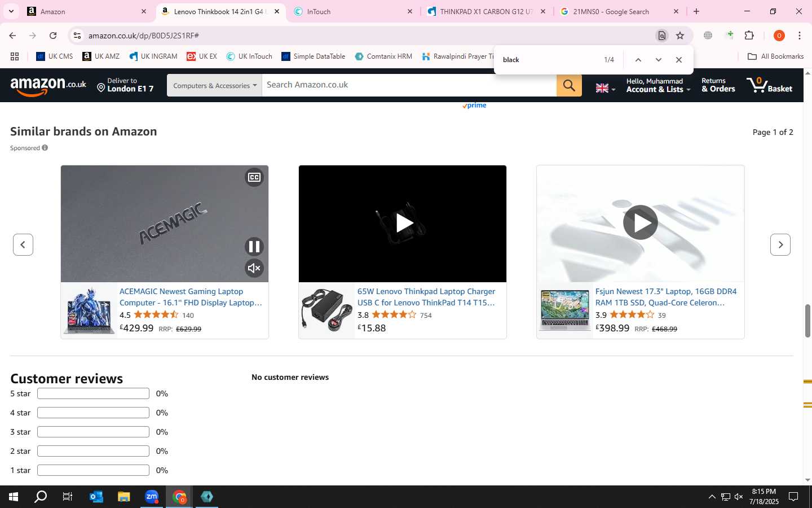Open Comtanix HRM bookmark
The width and height of the screenshot is (812, 508).
[x=383, y=56]
